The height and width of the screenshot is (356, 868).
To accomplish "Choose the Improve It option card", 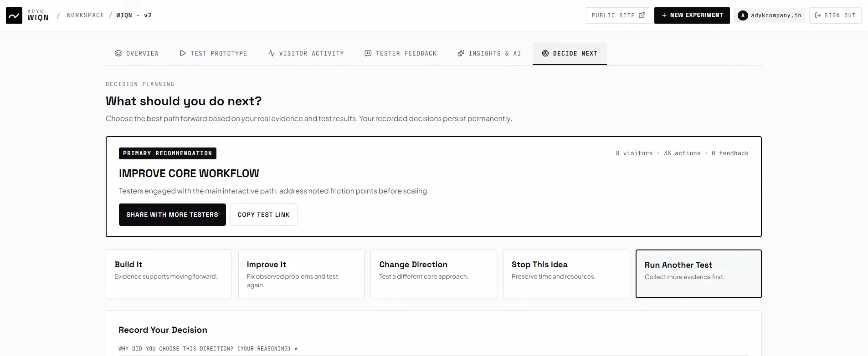I will click(x=301, y=274).
